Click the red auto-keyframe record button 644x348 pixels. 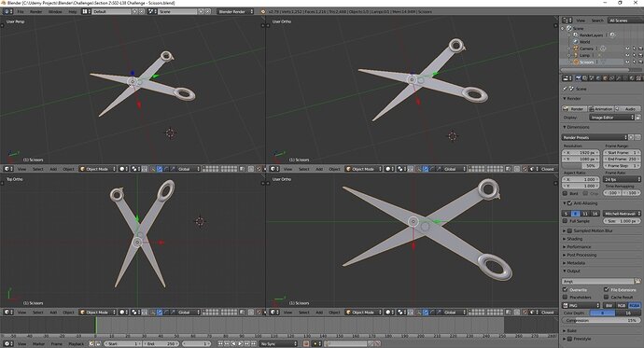pyautogui.click(x=306, y=343)
